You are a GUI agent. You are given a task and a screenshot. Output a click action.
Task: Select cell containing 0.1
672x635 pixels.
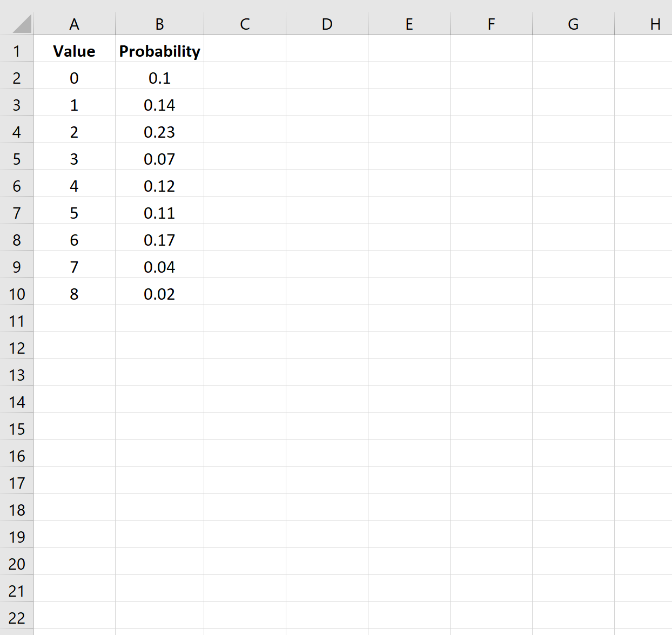tap(160, 78)
